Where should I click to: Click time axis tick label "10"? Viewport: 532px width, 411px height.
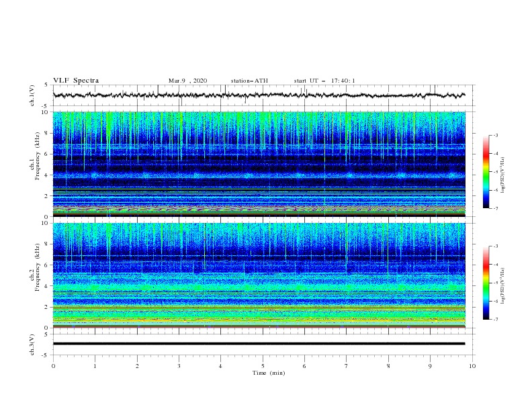click(472, 366)
